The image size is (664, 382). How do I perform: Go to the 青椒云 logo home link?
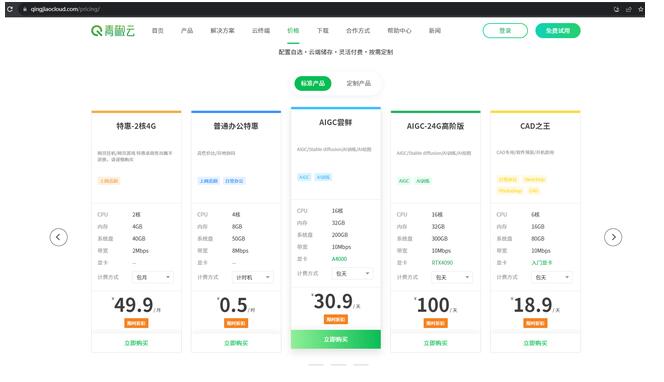click(x=113, y=30)
